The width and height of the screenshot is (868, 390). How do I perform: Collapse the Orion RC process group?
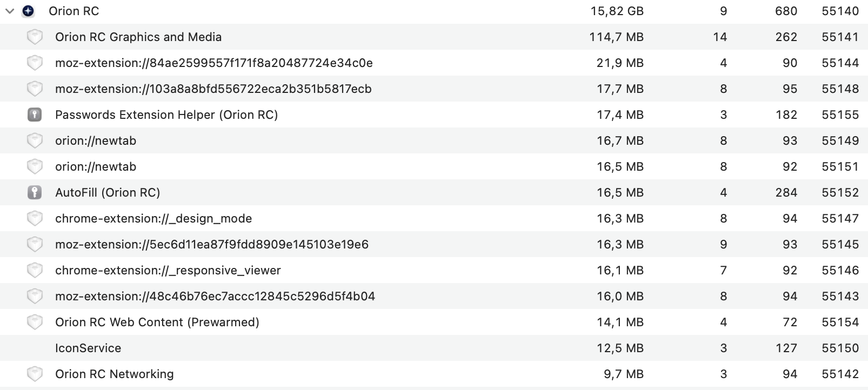click(x=10, y=11)
